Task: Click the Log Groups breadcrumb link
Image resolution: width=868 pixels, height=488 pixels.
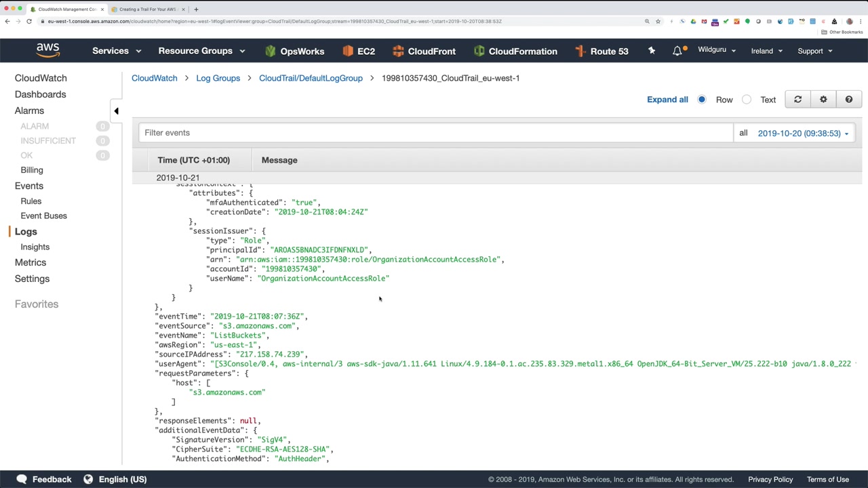Action: coord(218,78)
